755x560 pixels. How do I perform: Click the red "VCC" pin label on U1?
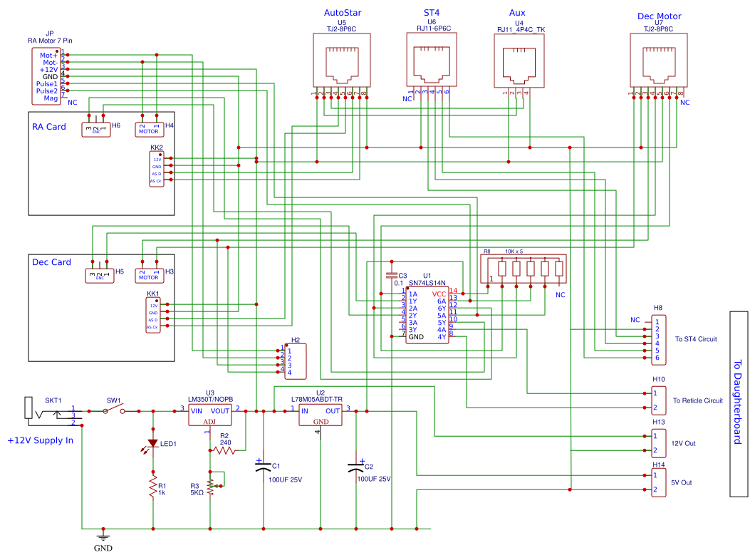point(439,294)
